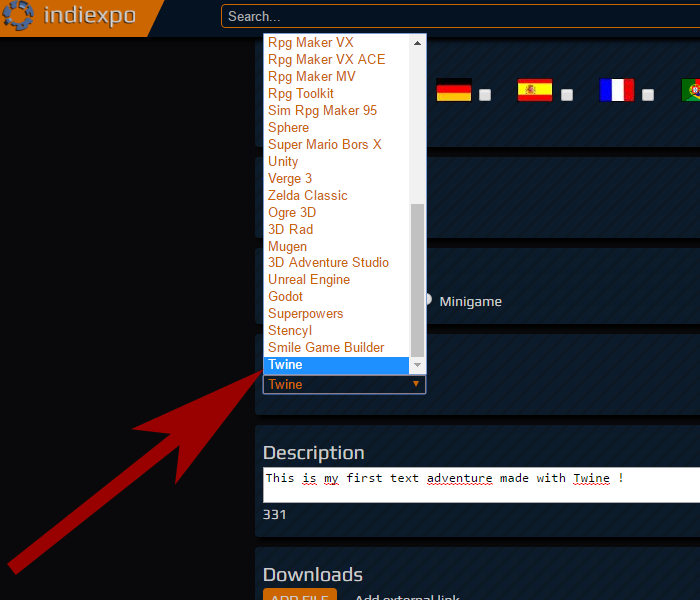This screenshot has width=700, height=600.
Task: Click the highlighted Twine list option
Action: [x=336, y=365]
